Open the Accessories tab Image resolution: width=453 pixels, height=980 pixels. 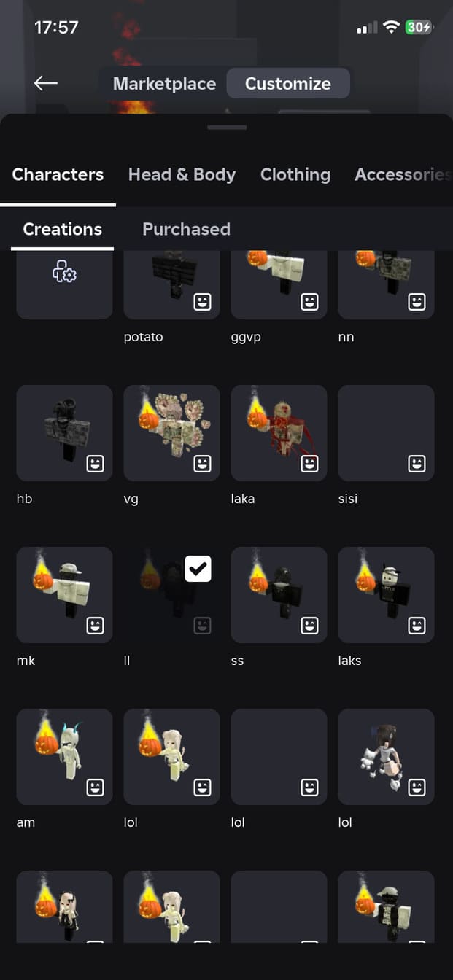(x=403, y=175)
